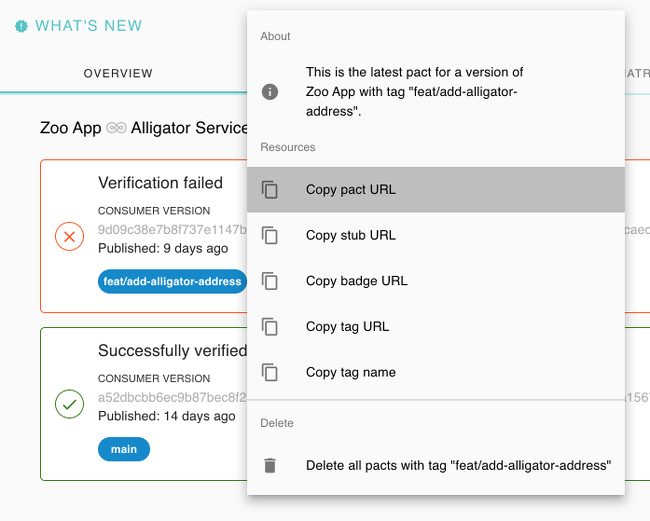Viewport: 650px width, 521px height.
Task: Open the What's New link
Action: coord(88,26)
